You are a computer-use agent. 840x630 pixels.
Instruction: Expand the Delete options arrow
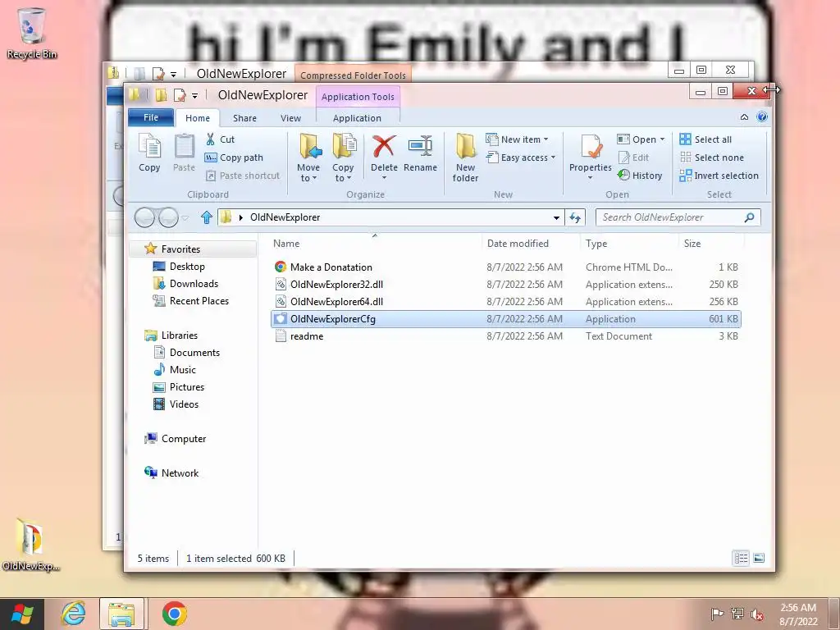coord(384,178)
